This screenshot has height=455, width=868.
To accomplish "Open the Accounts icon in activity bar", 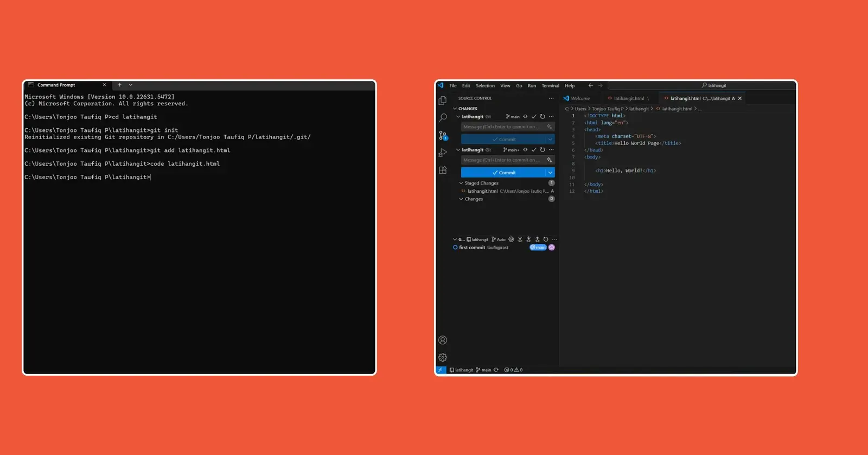I will (443, 340).
